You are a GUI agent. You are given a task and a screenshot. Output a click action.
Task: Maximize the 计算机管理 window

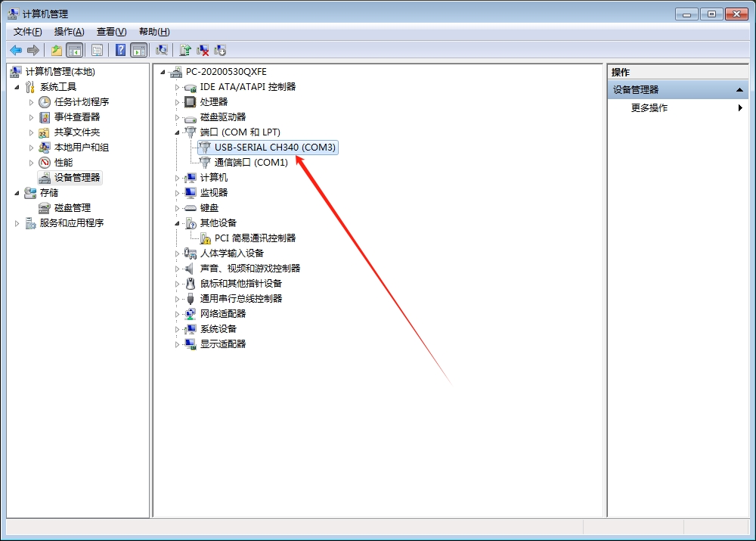[711, 14]
